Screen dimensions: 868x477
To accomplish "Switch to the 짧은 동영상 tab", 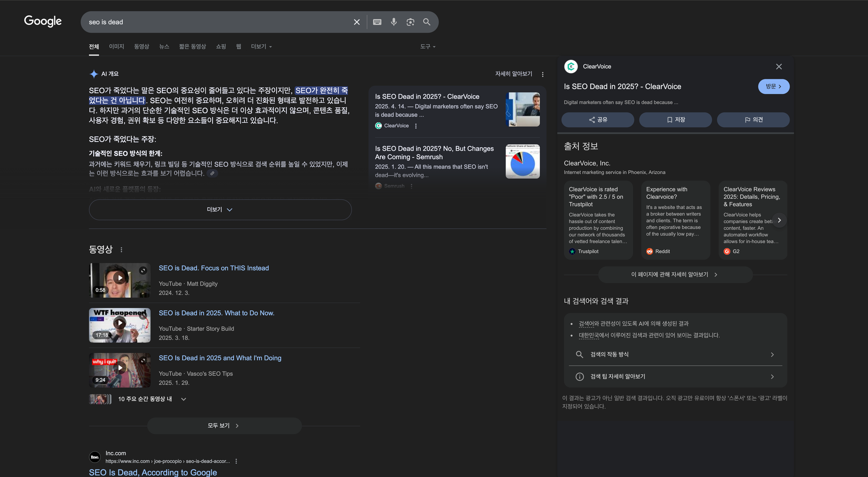I will [192, 46].
